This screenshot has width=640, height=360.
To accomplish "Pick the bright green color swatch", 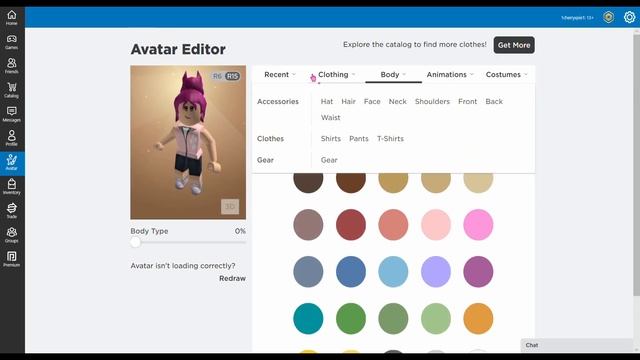I will pos(351,319).
